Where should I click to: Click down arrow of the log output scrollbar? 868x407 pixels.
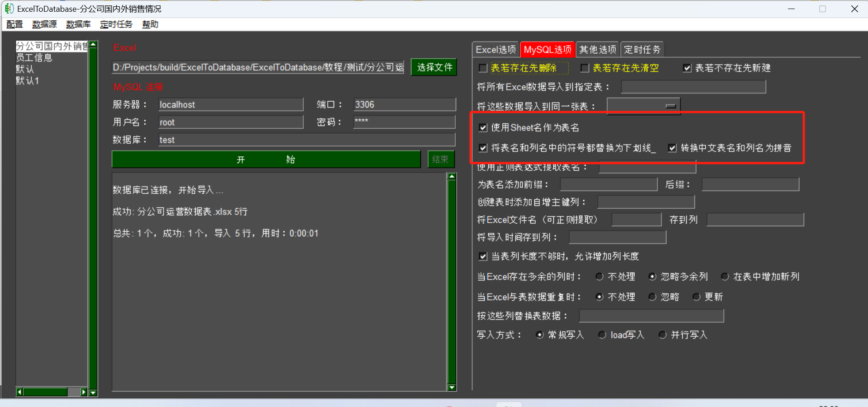point(452,387)
